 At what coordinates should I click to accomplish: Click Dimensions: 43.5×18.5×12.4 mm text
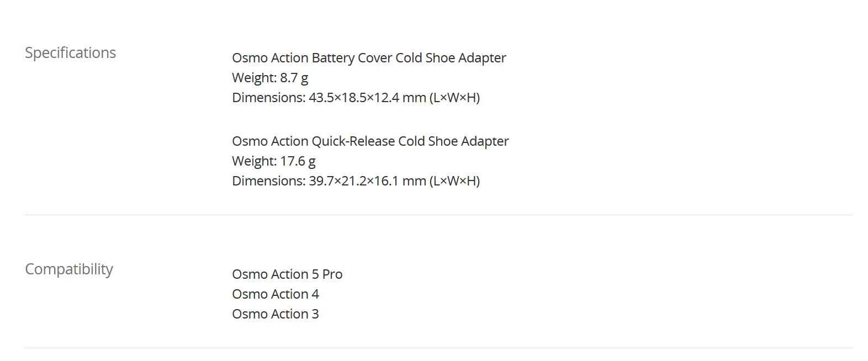tap(329, 98)
